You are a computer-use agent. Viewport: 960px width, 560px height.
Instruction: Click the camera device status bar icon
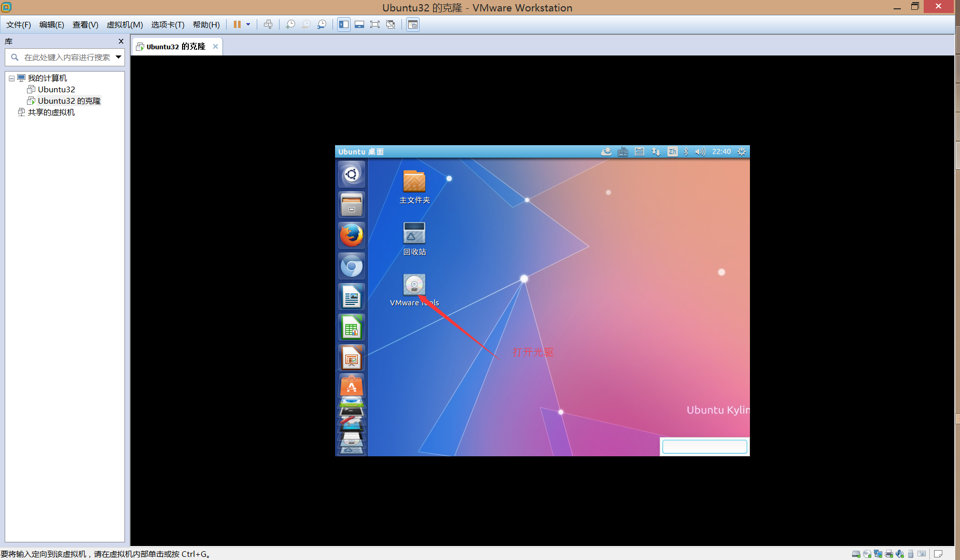pyautogui.click(x=922, y=554)
